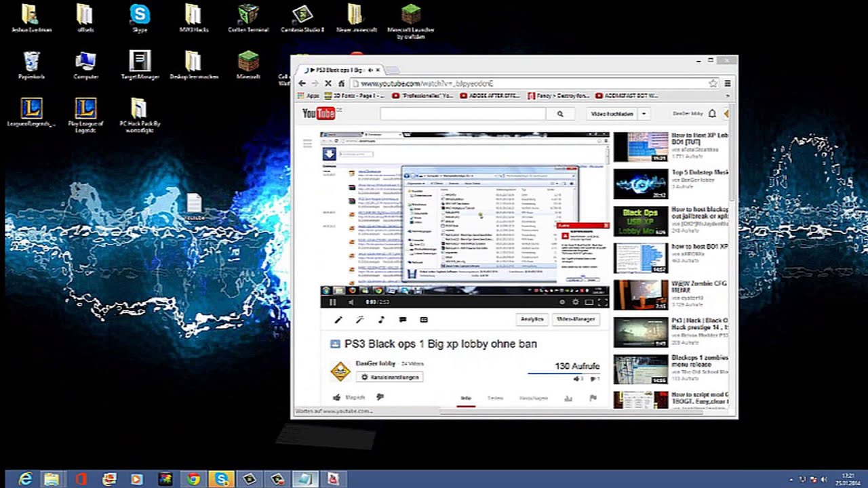Open the video enhancements magic wand
Image resolution: width=868 pixels, height=488 pixels.
click(360, 320)
